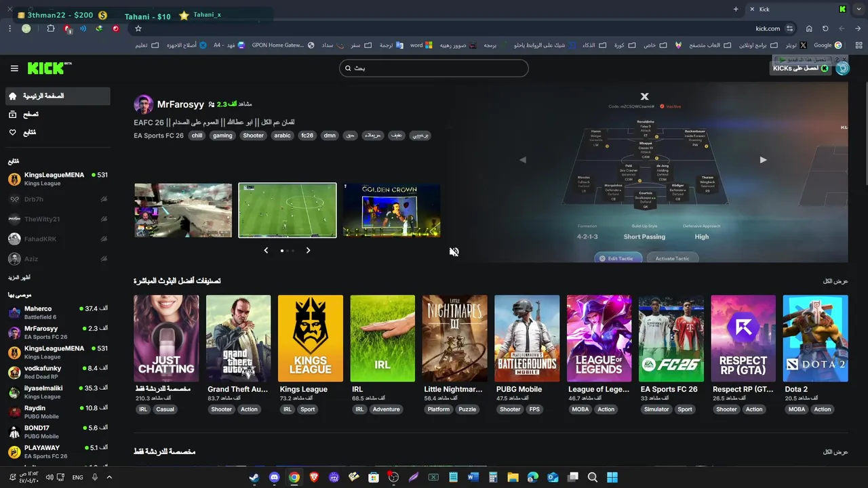Bookmark this page with the star icon

(x=138, y=28)
